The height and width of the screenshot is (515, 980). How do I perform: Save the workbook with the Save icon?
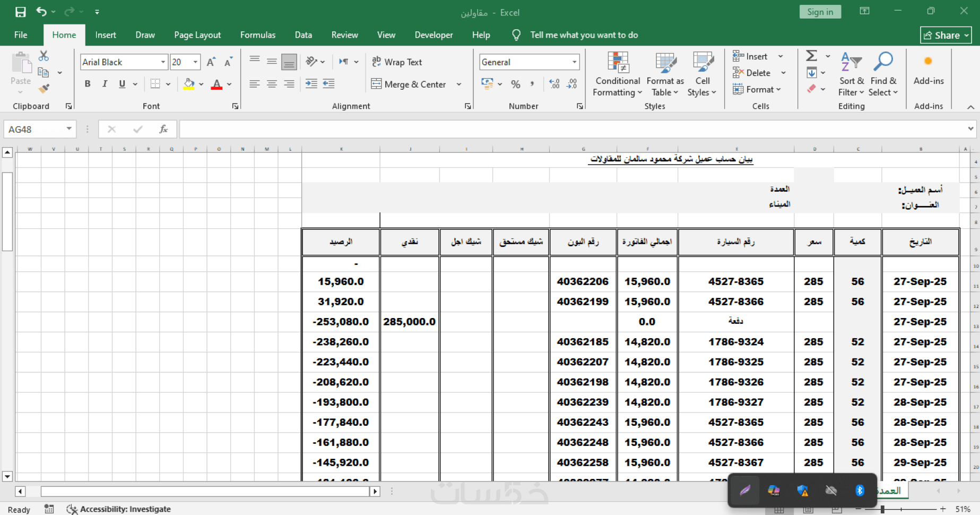[x=20, y=12]
